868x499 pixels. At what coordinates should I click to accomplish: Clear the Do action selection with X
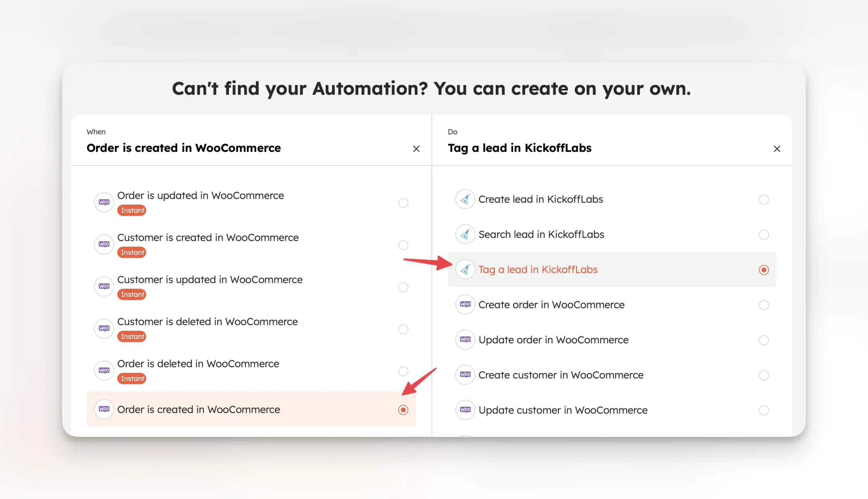pos(777,149)
